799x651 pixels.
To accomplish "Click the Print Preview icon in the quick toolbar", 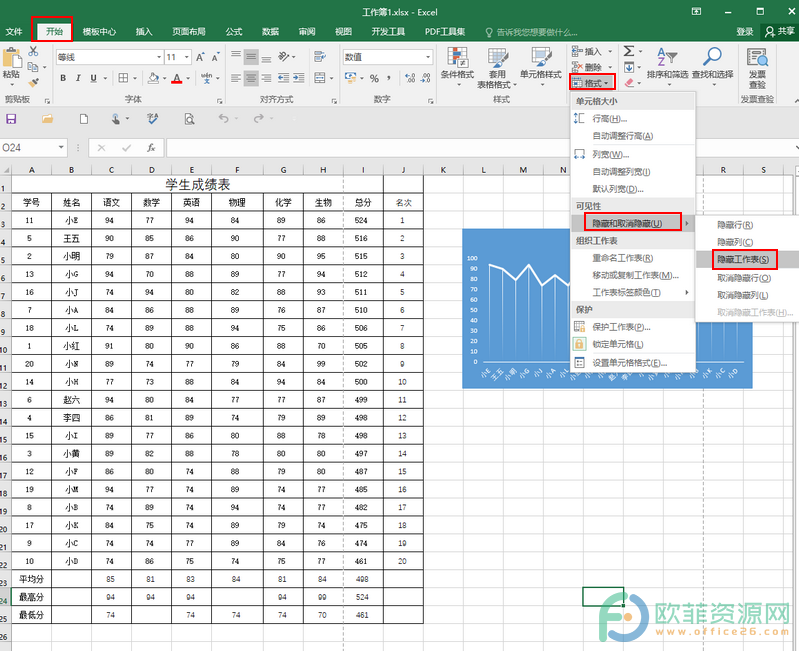I will pyautogui.click(x=189, y=119).
